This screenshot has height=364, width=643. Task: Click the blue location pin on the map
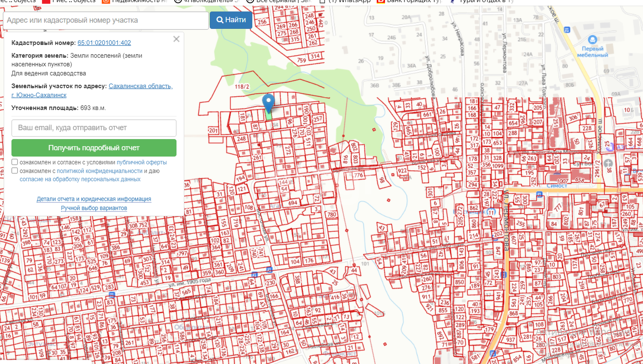pyautogui.click(x=268, y=101)
